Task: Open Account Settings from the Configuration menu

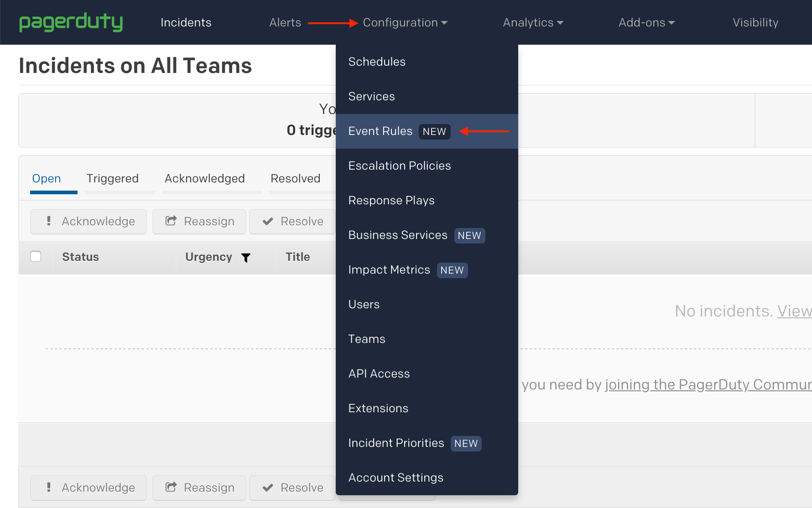Action: [396, 477]
